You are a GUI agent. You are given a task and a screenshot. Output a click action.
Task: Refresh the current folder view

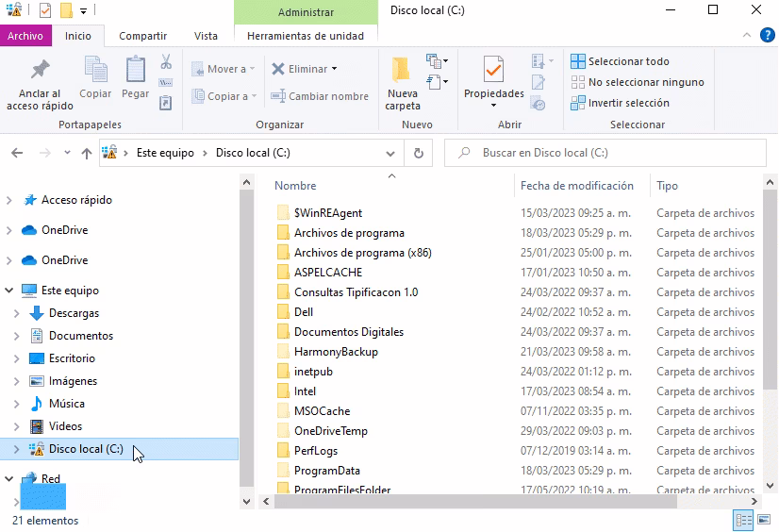pyautogui.click(x=419, y=153)
